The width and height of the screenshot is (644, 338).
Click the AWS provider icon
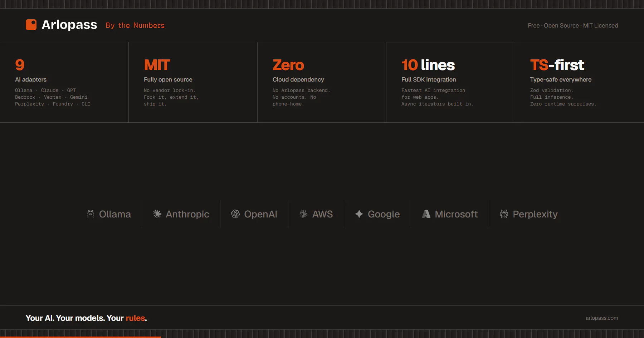pos(303,214)
